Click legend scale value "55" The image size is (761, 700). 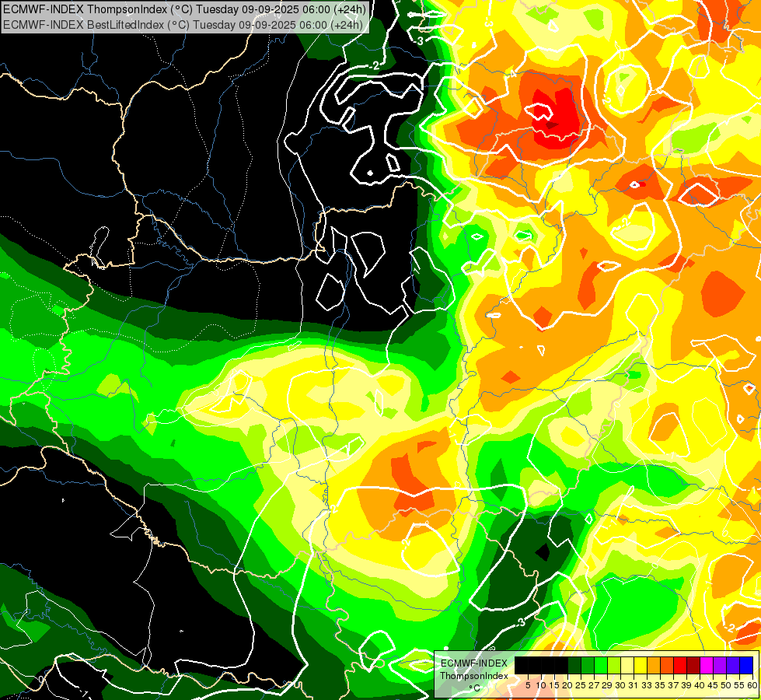pyautogui.click(x=740, y=685)
